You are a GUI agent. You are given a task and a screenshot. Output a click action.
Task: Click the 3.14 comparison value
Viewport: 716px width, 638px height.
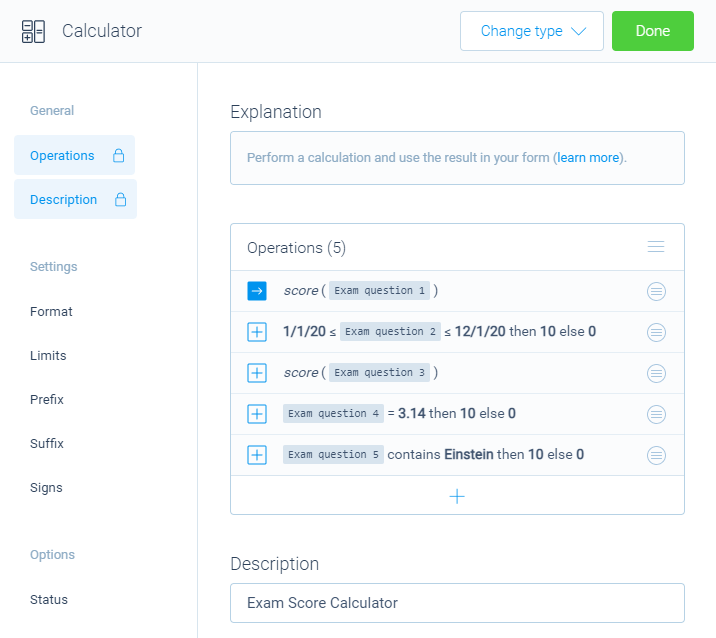(x=412, y=413)
